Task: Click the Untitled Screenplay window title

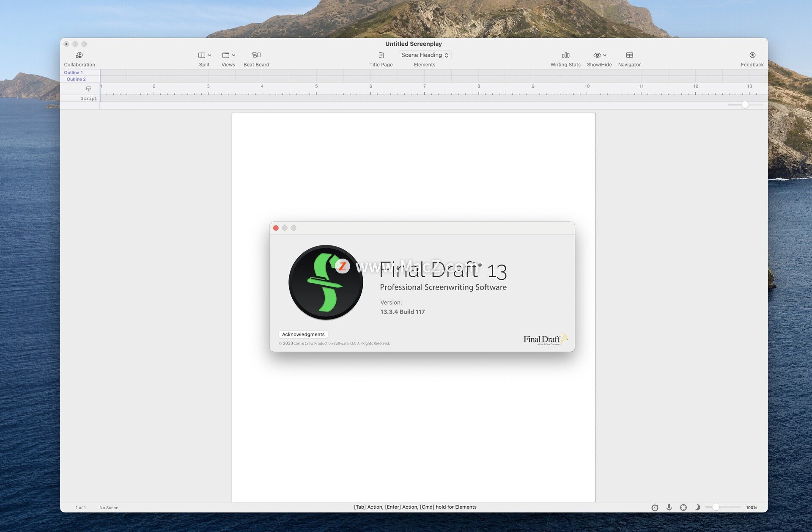Action: pyautogui.click(x=414, y=44)
